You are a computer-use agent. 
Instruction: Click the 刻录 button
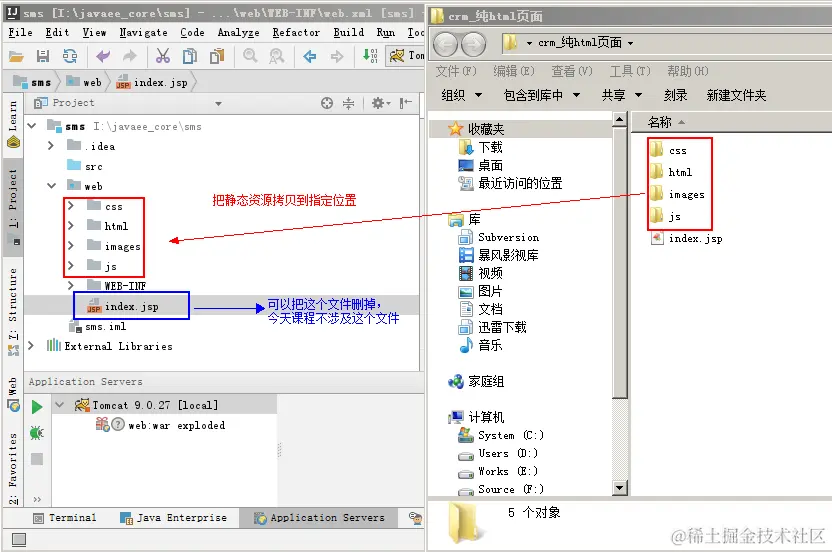point(675,95)
